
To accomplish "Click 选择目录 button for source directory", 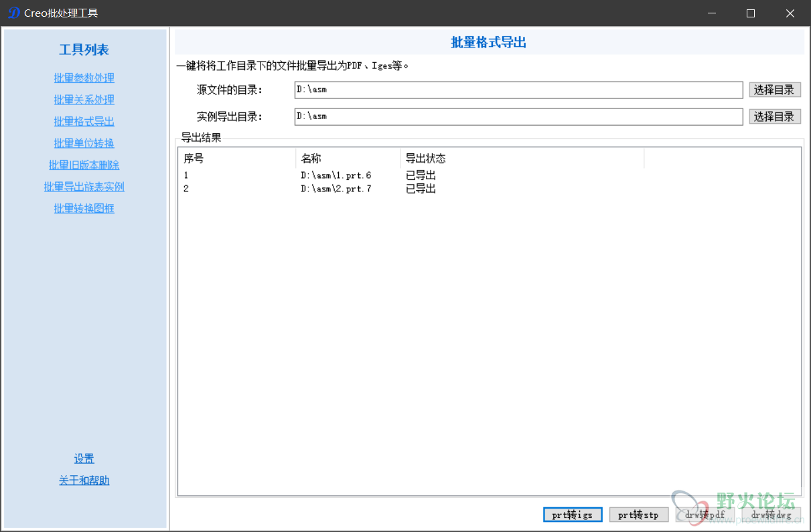I will (x=775, y=90).
